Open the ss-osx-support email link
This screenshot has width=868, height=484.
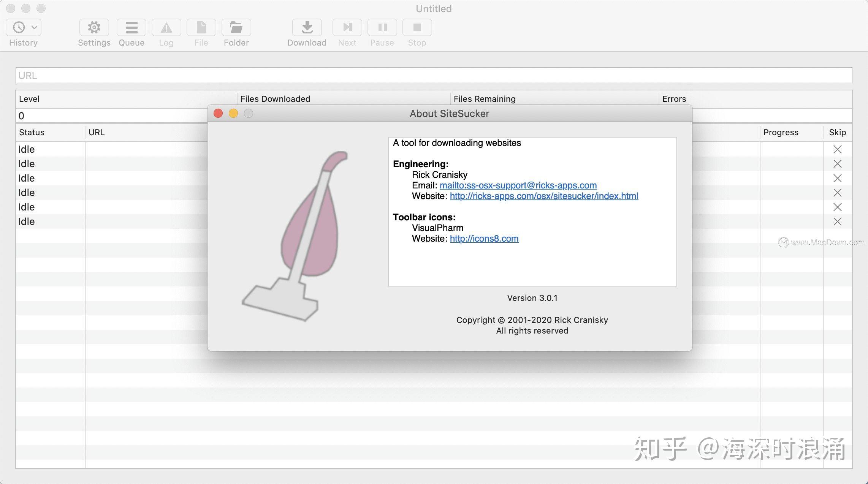pyautogui.click(x=518, y=185)
